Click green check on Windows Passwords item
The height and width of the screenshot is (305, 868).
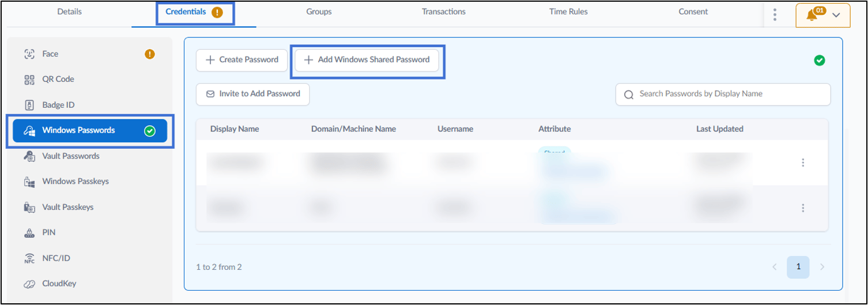(150, 131)
